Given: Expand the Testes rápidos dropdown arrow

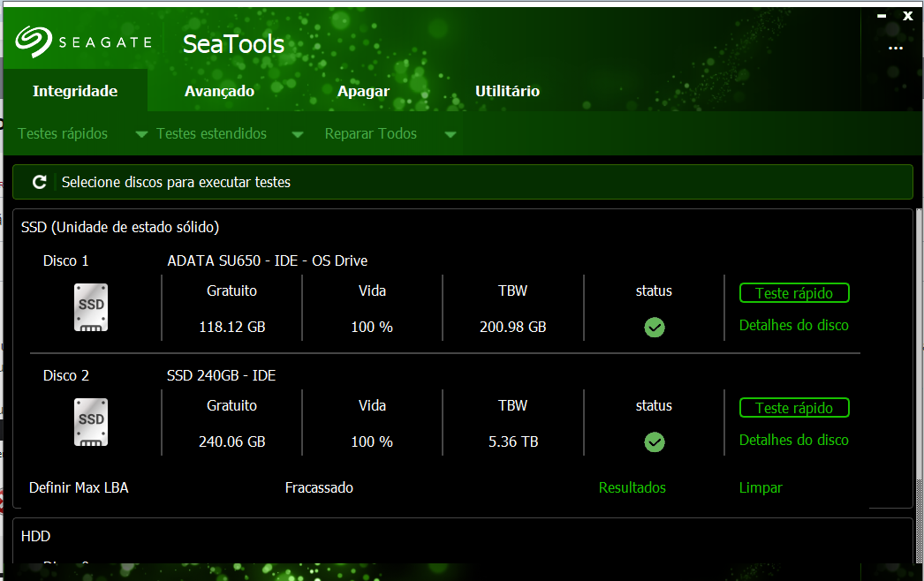Looking at the screenshot, I should [141, 134].
